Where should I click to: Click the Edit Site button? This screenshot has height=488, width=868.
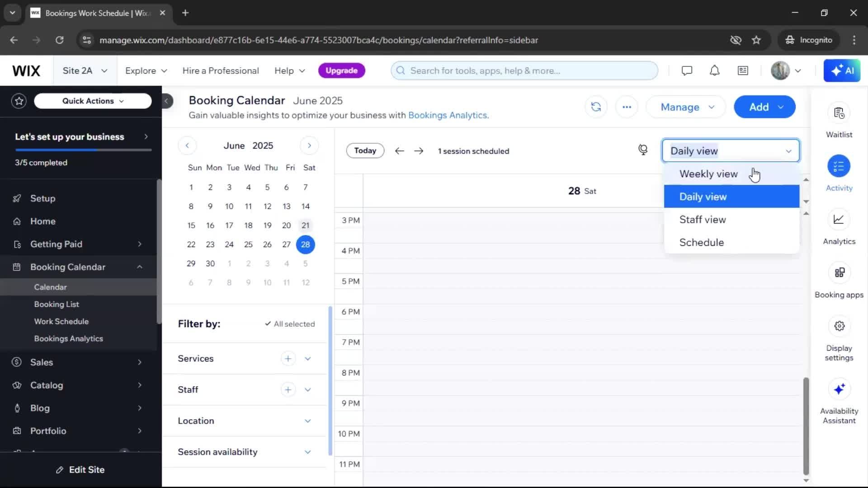point(80,470)
